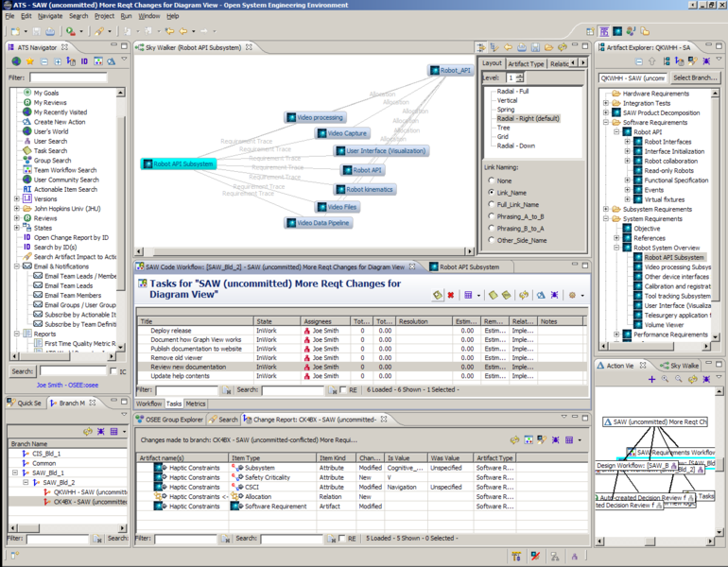Screen dimensions: 728x567
Task: Switch to the Artifact Type tab
Action: [x=526, y=63]
